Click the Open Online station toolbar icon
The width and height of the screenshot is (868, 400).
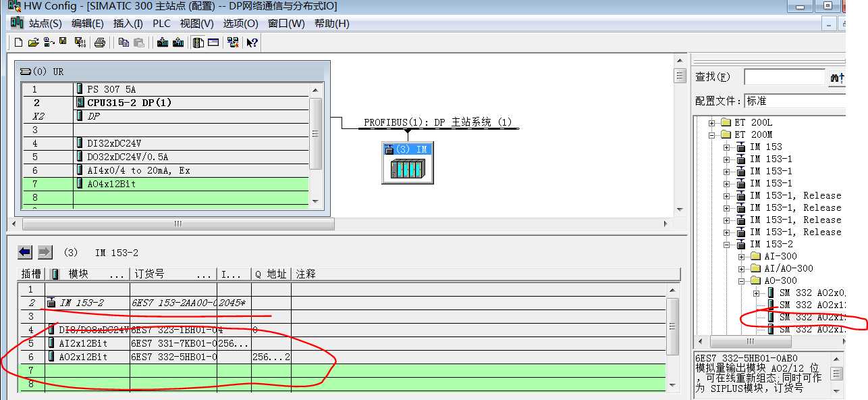point(48,43)
